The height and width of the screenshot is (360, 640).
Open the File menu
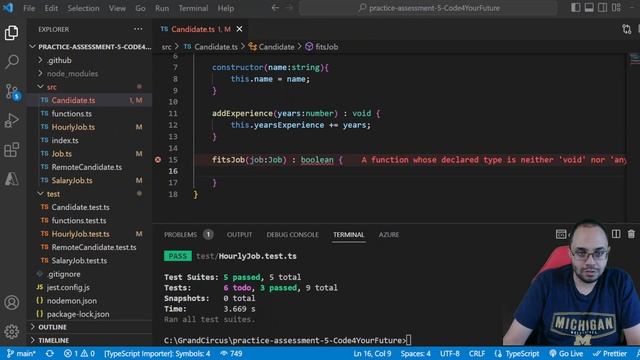(x=29, y=8)
